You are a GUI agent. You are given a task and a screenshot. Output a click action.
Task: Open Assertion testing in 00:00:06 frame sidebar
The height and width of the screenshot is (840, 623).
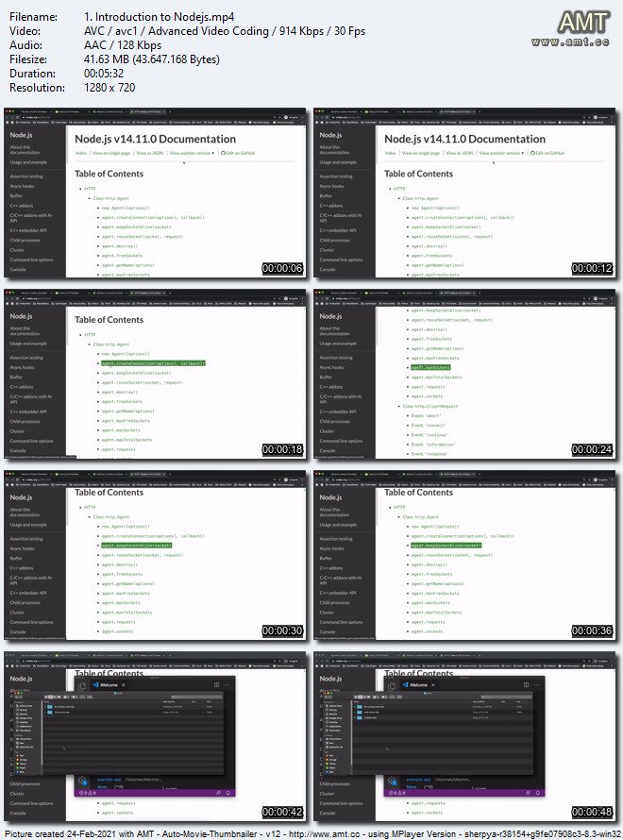[x=26, y=176]
